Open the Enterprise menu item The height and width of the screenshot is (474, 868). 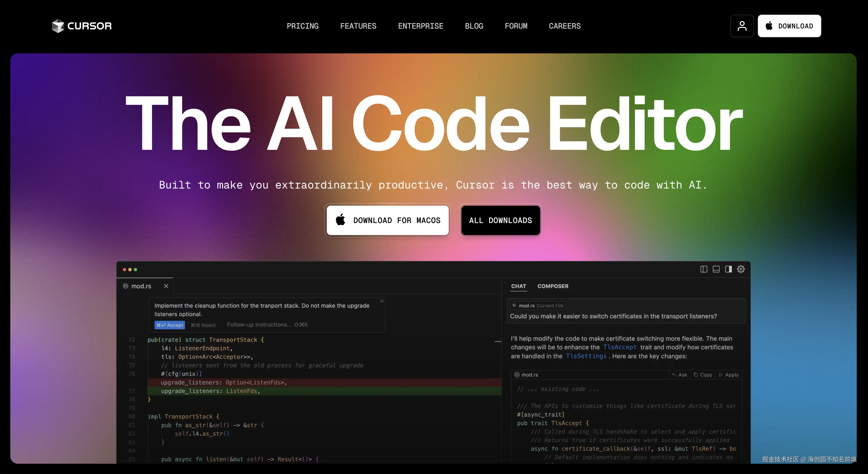[x=421, y=26]
